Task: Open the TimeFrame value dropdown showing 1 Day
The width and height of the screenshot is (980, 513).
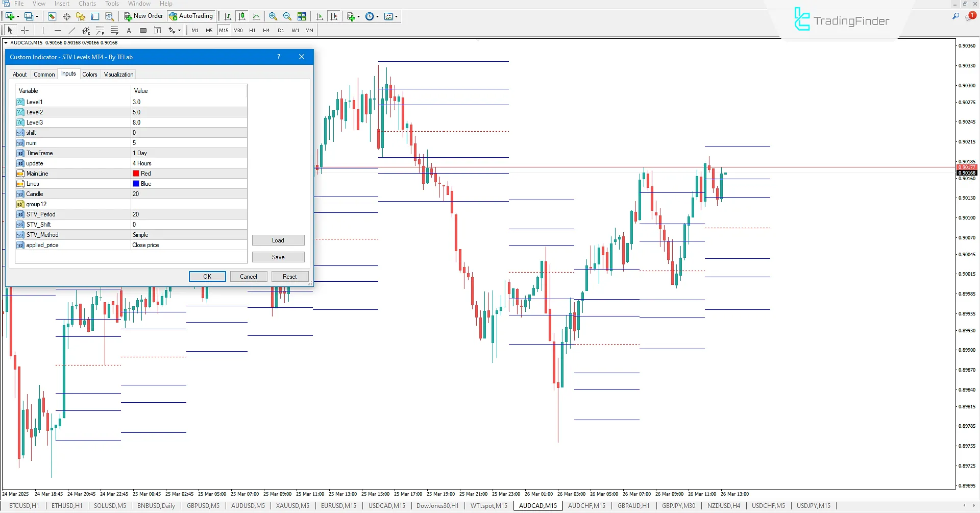Action: (x=189, y=153)
